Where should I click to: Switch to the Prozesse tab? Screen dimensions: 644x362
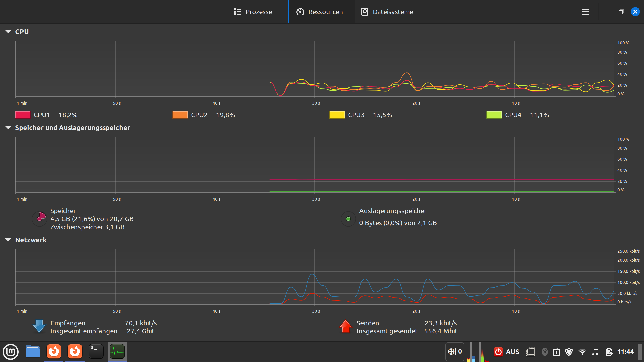253,12
